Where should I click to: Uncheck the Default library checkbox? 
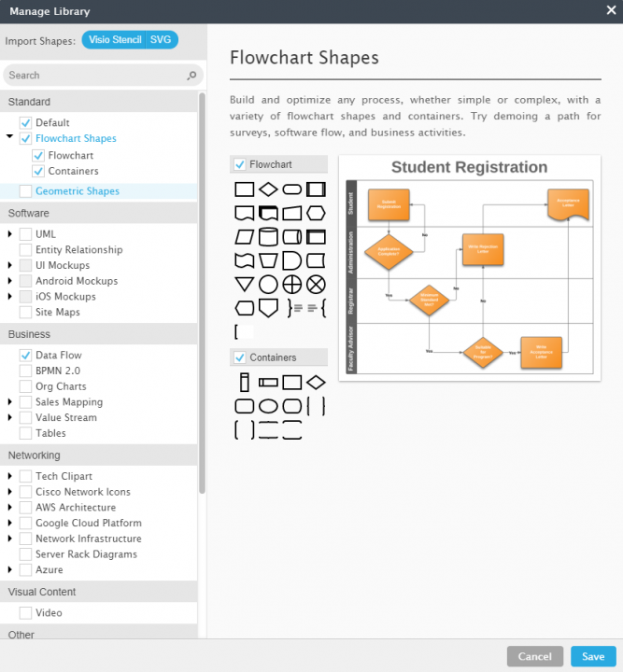point(26,122)
